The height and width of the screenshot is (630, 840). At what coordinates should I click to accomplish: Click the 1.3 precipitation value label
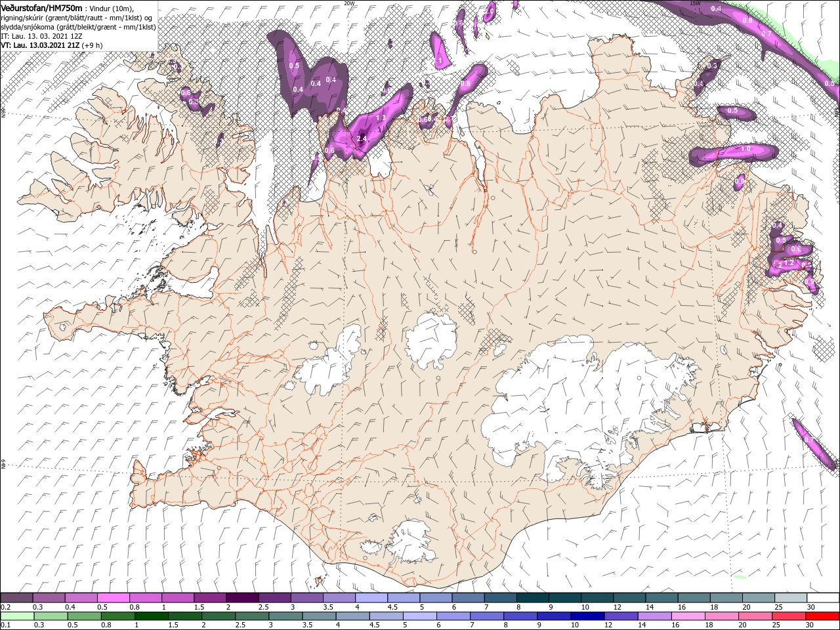(381, 118)
